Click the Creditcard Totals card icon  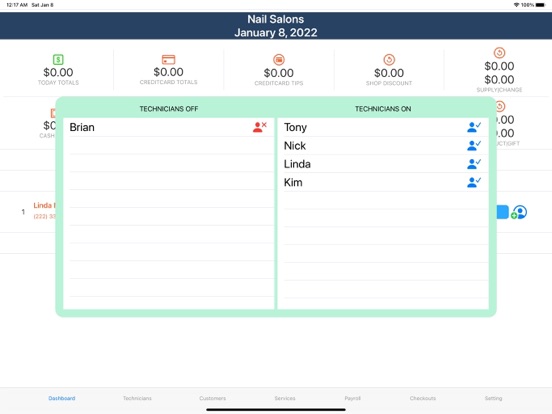(x=168, y=59)
